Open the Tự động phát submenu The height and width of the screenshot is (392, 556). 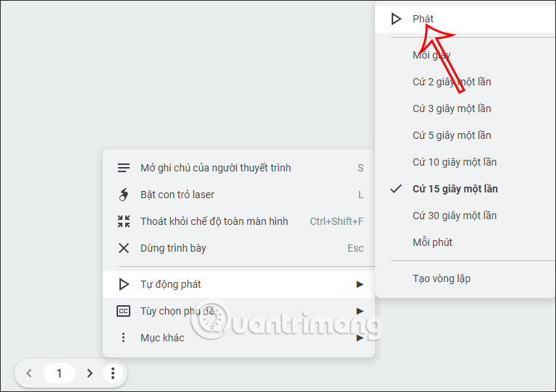coord(239,284)
